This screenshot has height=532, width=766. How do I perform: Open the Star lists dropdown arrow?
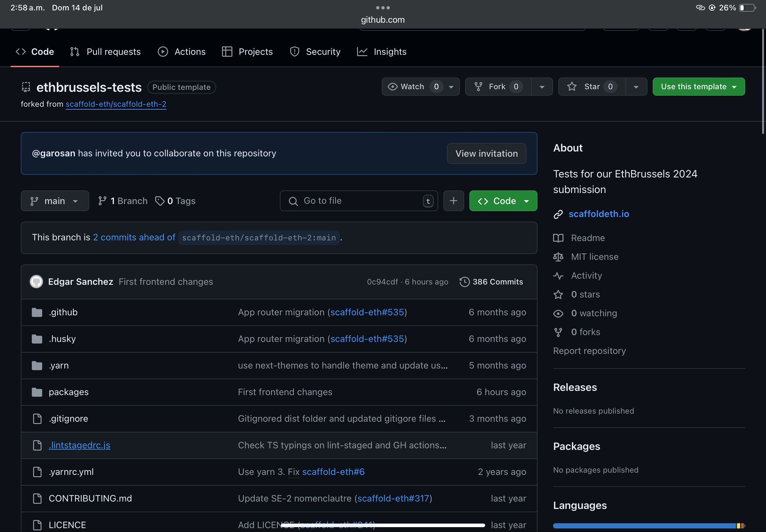[x=636, y=87]
